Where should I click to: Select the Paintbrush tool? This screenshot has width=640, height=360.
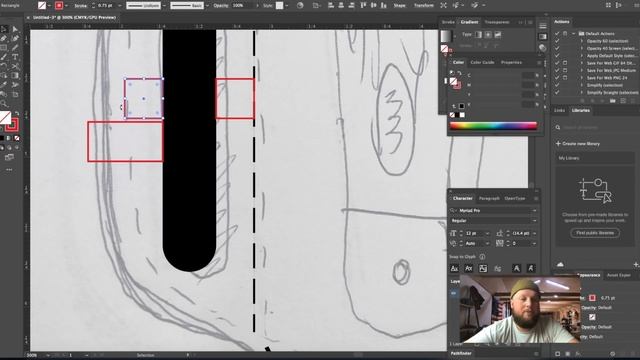4,57
